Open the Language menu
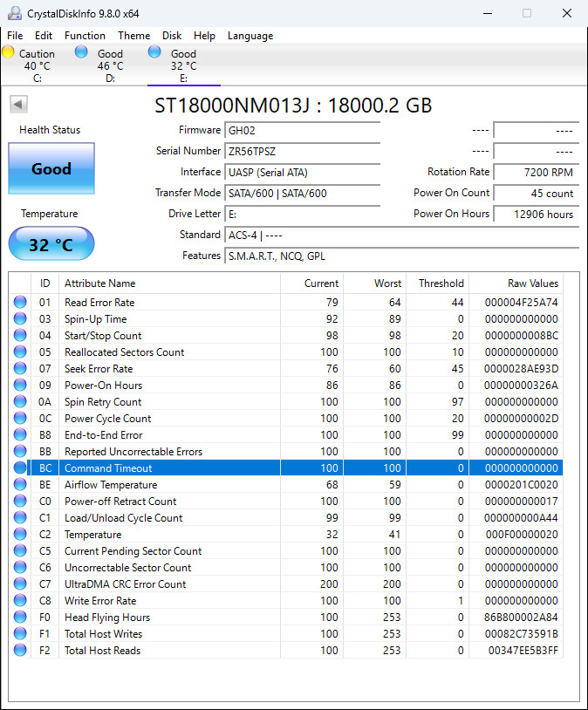588x710 pixels. 250,35
